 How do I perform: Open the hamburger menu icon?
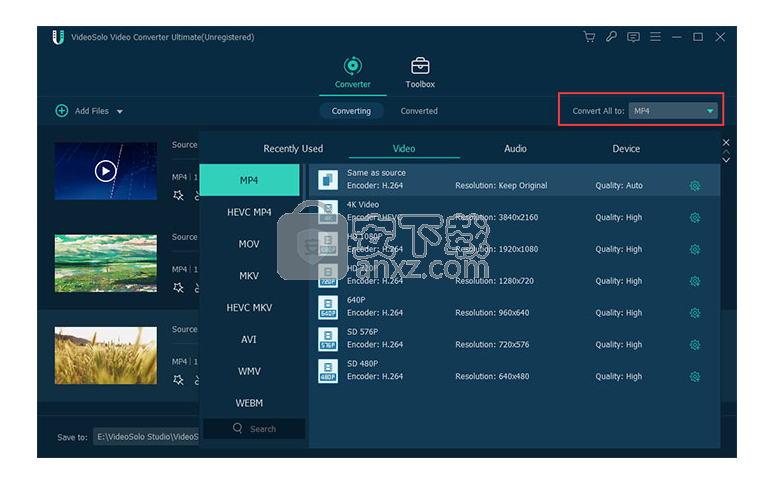(x=655, y=37)
